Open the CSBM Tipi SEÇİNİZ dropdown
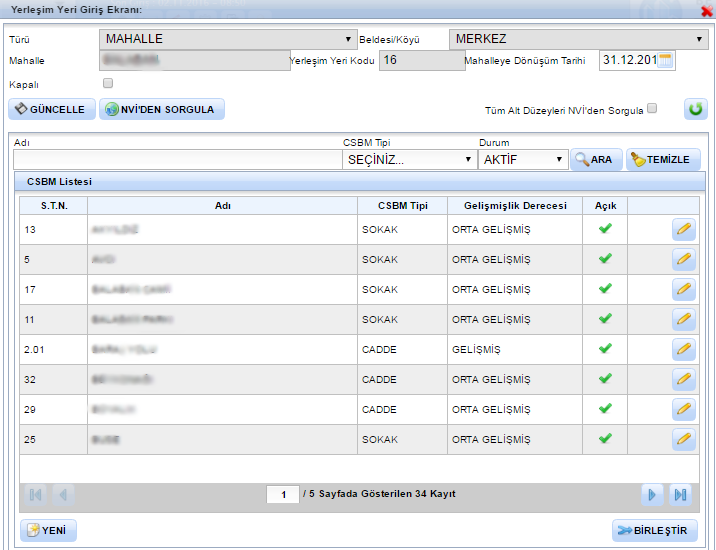Viewport: 716px width, 550px height. [x=408, y=159]
